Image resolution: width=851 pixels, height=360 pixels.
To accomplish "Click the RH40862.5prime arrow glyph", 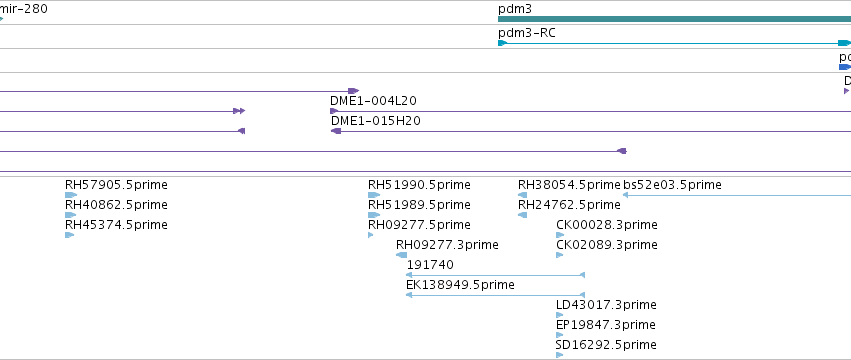I will [70, 215].
